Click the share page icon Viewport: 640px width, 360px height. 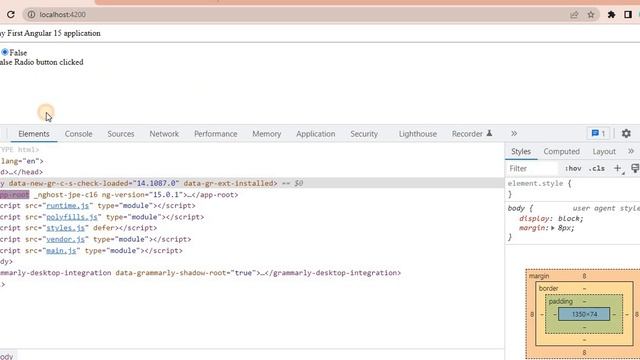pos(574,15)
